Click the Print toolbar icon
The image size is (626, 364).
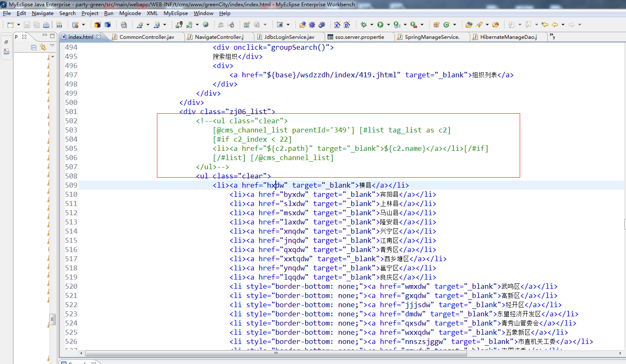46,25
